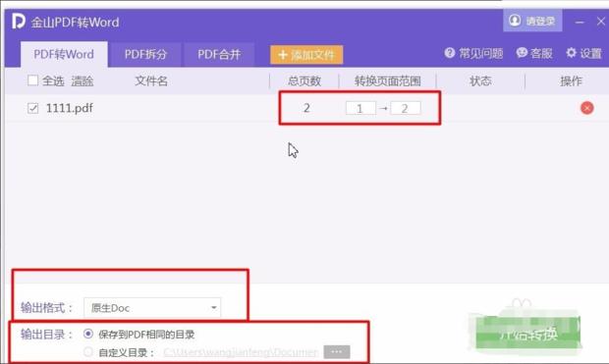This screenshot has height=364, width=609.
Task: Click the user avatar login icon
Action: [x=515, y=21]
